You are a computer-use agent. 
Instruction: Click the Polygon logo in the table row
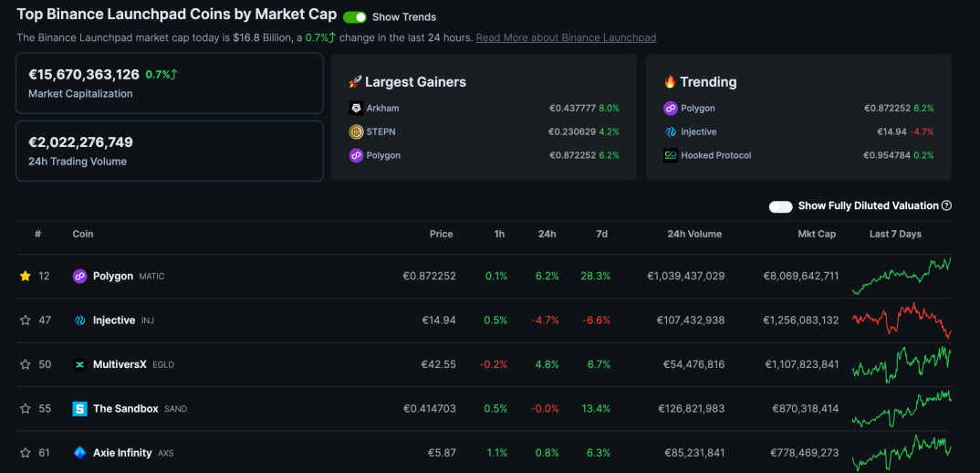pos(79,276)
